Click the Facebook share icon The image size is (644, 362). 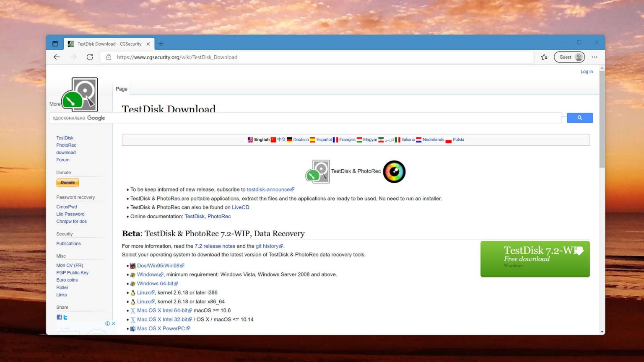[x=59, y=318]
